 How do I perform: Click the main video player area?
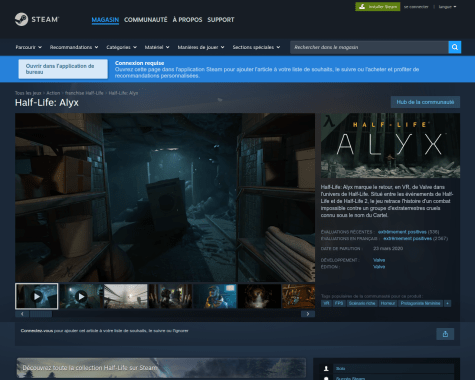[165, 198]
